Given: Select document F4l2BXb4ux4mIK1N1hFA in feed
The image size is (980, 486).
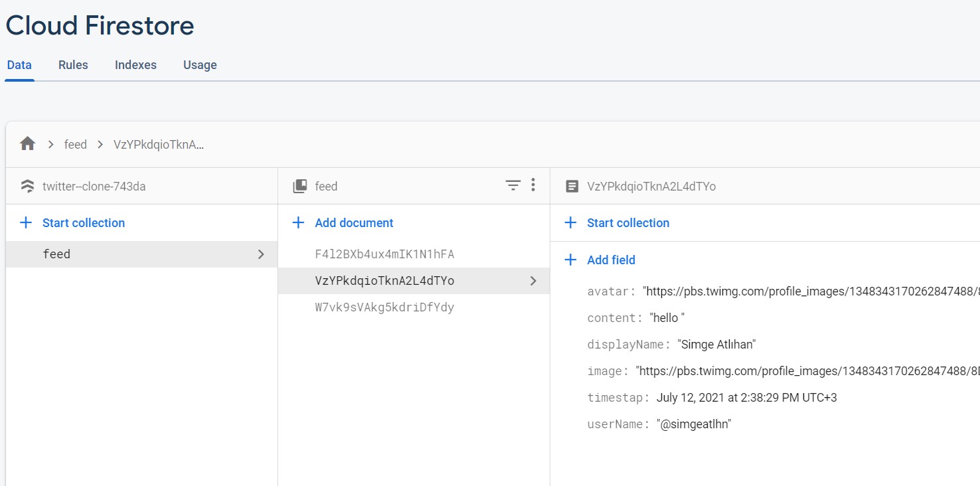Looking at the screenshot, I should coord(386,254).
